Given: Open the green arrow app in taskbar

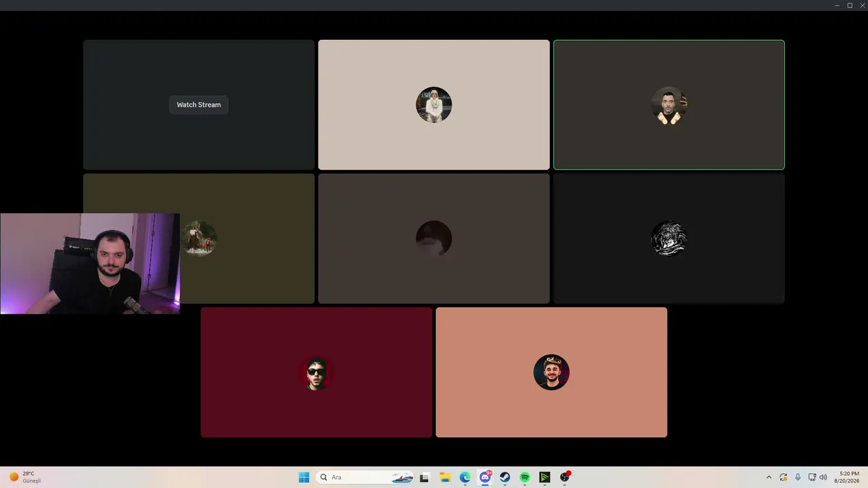Looking at the screenshot, I should click(x=545, y=477).
